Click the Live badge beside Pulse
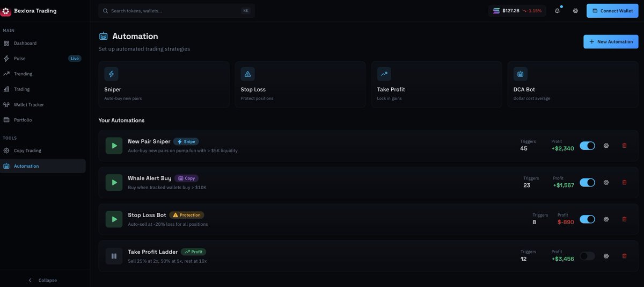This screenshot has height=287, width=644. [x=75, y=58]
